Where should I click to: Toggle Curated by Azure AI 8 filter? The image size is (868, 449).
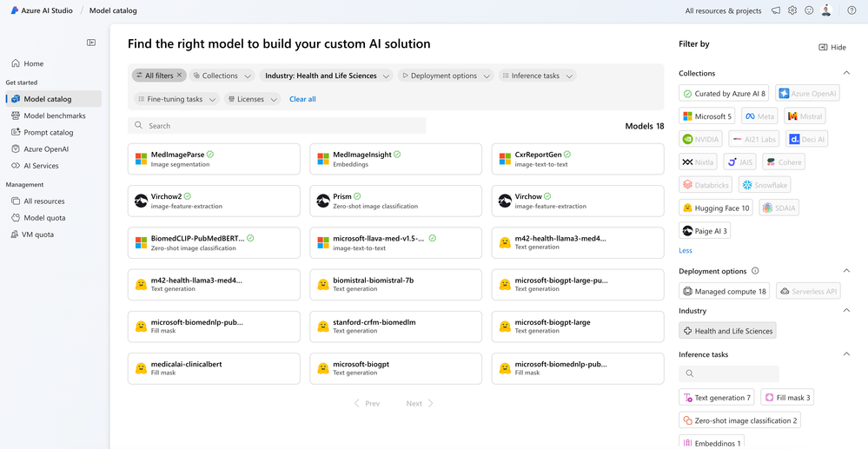click(x=724, y=94)
